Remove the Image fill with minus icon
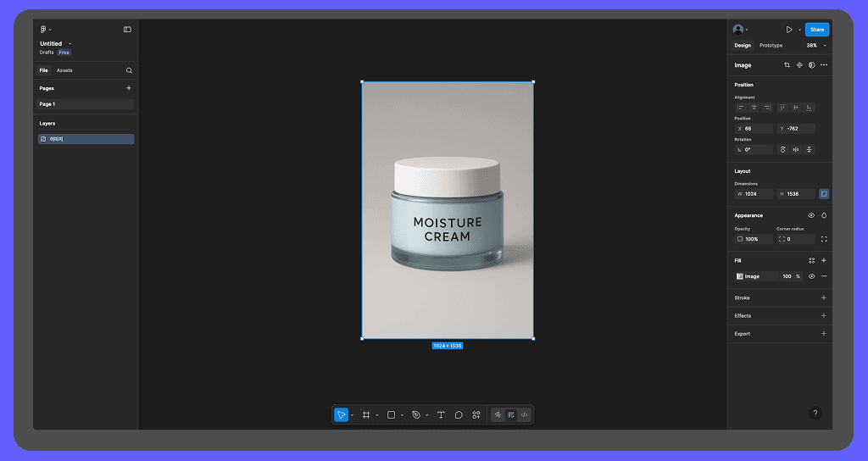 (x=824, y=276)
